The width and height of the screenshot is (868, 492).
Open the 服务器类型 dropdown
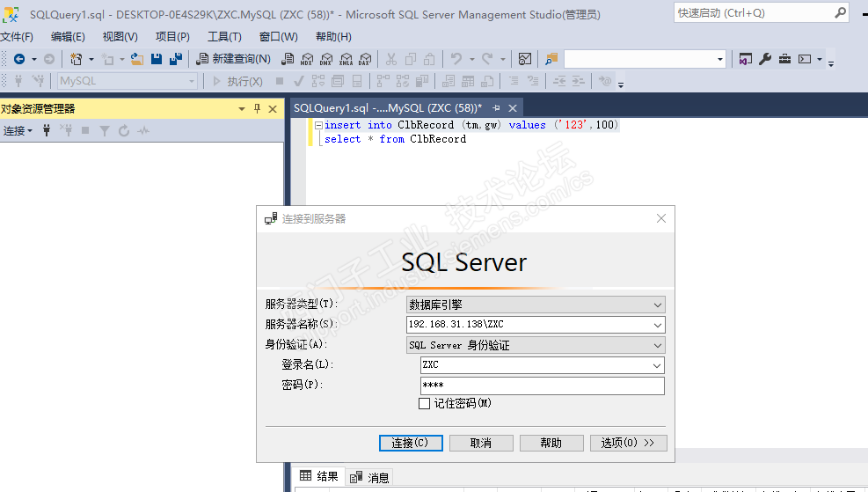[x=657, y=305]
